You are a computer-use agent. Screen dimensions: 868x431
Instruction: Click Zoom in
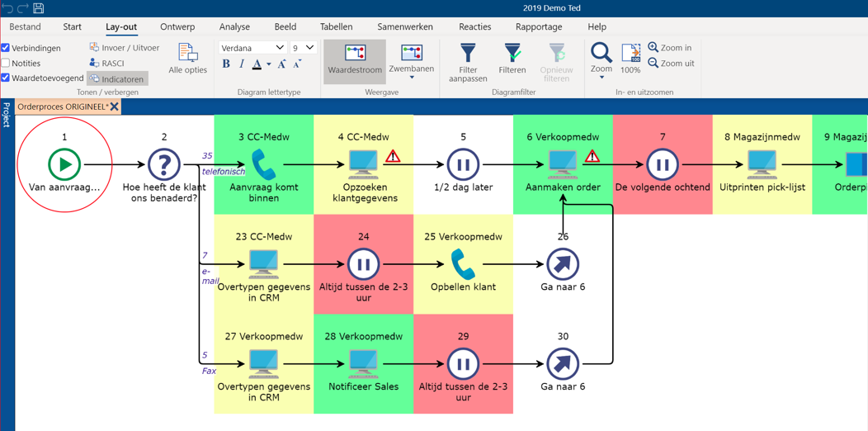coord(670,48)
